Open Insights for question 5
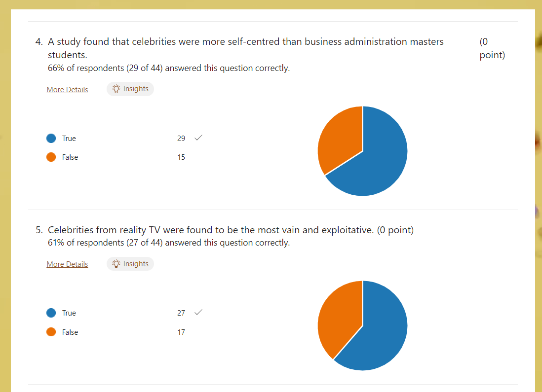The image size is (542, 392). [130, 264]
